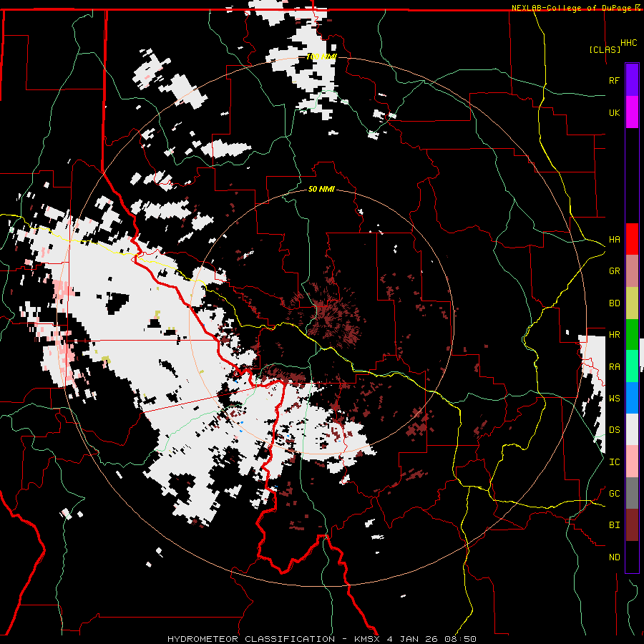Click the '[CLAS]' units label
Viewport: 644px width, 644px height.
point(605,50)
